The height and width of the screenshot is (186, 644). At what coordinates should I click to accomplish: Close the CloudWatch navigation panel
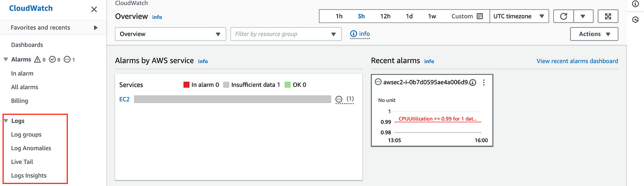tap(94, 9)
